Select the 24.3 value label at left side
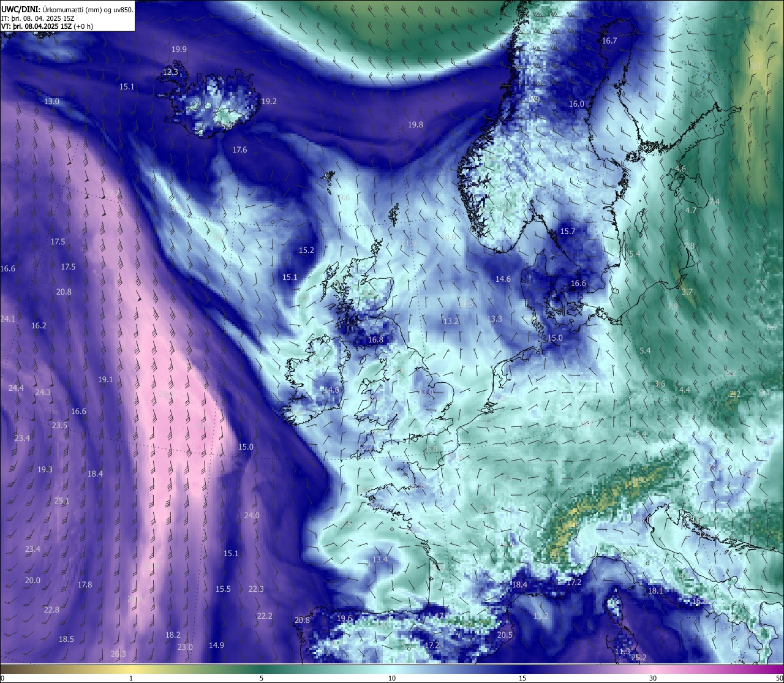 click(x=43, y=393)
